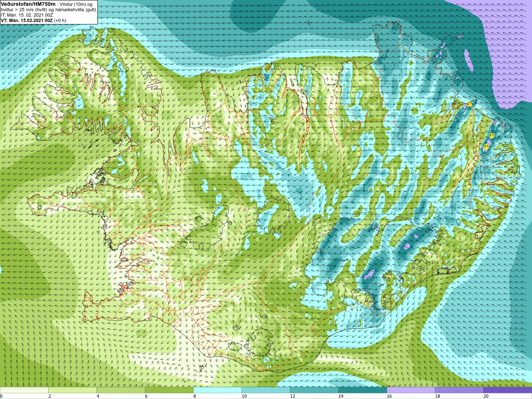This screenshot has height=399, width=532.
Task: Click the 'Vindur (10m) og' caption text
Action: pyautogui.click(x=76, y=4)
